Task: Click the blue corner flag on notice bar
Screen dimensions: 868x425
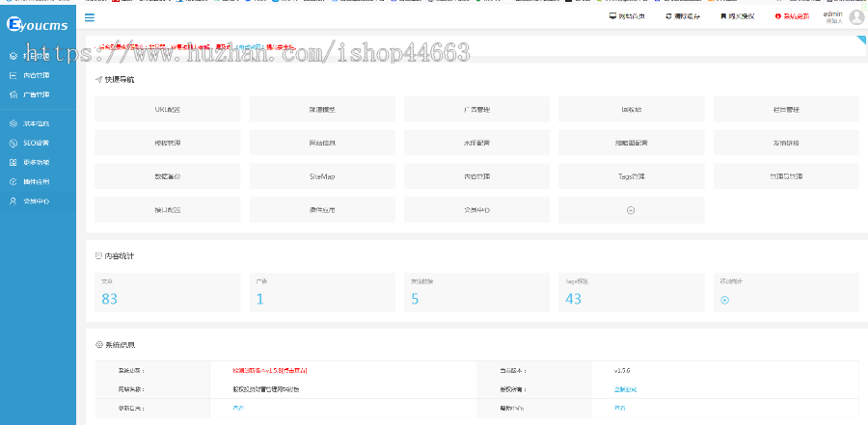Action: click(862, 40)
